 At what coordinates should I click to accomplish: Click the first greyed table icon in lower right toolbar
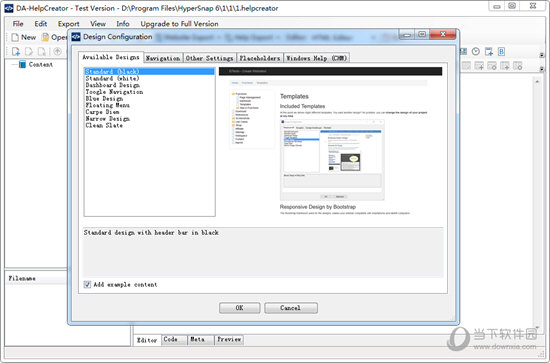tap(466, 66)
